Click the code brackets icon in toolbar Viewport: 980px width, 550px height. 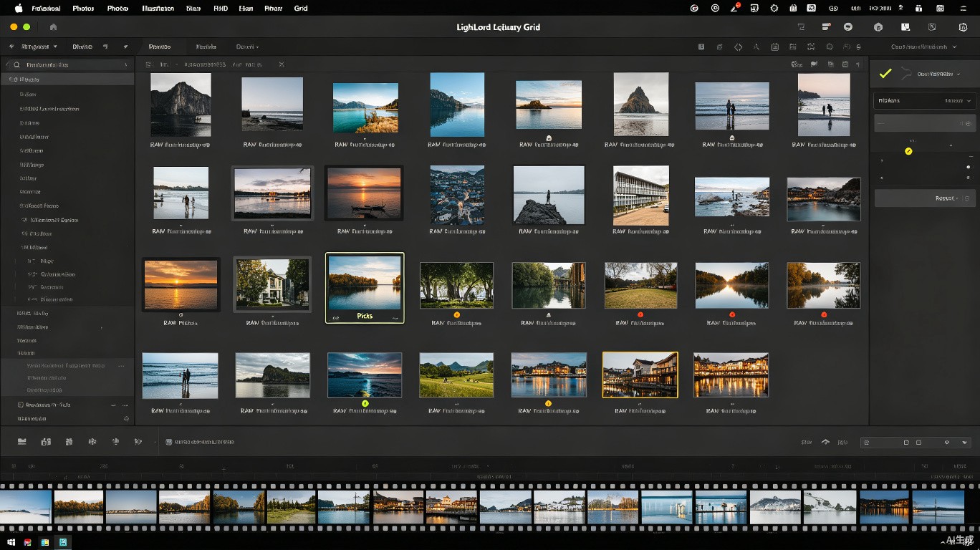(x=738, y=47)
